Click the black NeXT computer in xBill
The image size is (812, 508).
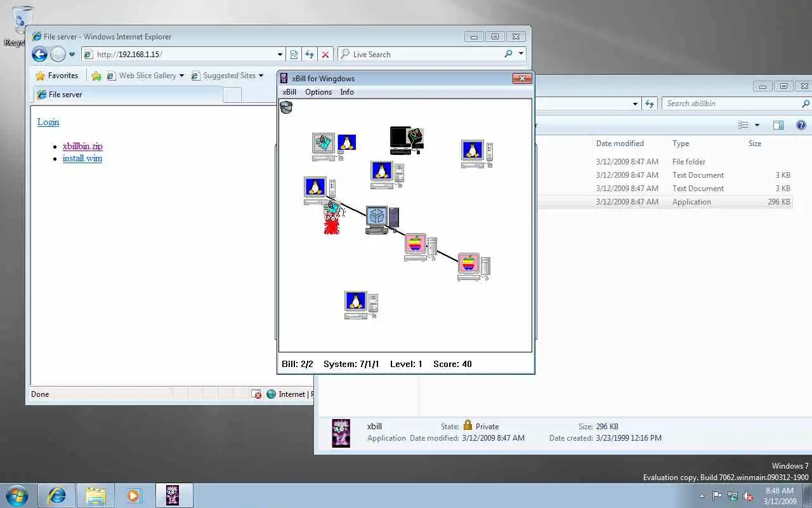[x=407, y=140]
